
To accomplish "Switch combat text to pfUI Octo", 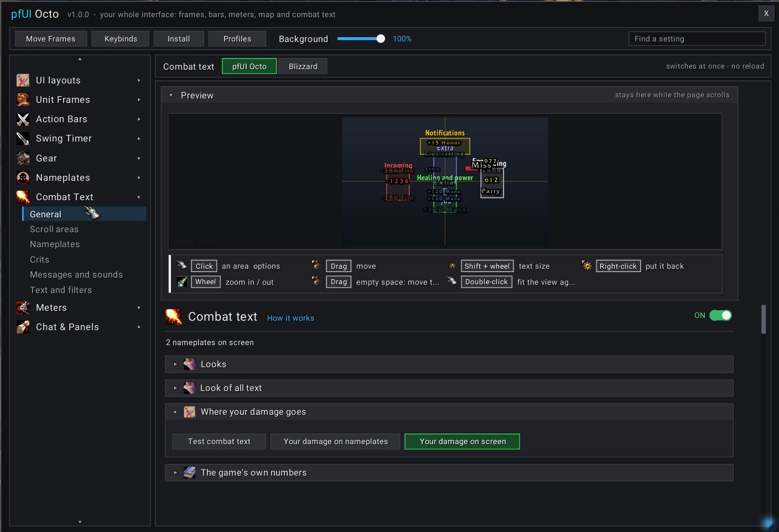I will 250,66.
